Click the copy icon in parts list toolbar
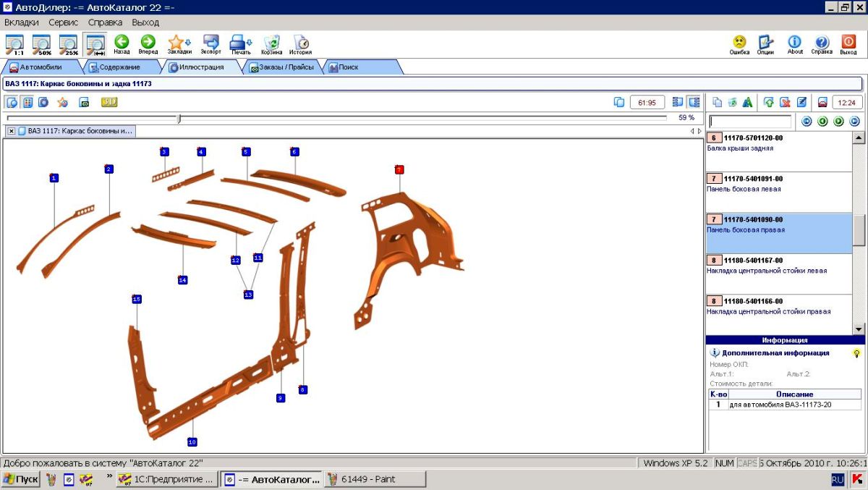The image size is (868, 490). point(718,102)
